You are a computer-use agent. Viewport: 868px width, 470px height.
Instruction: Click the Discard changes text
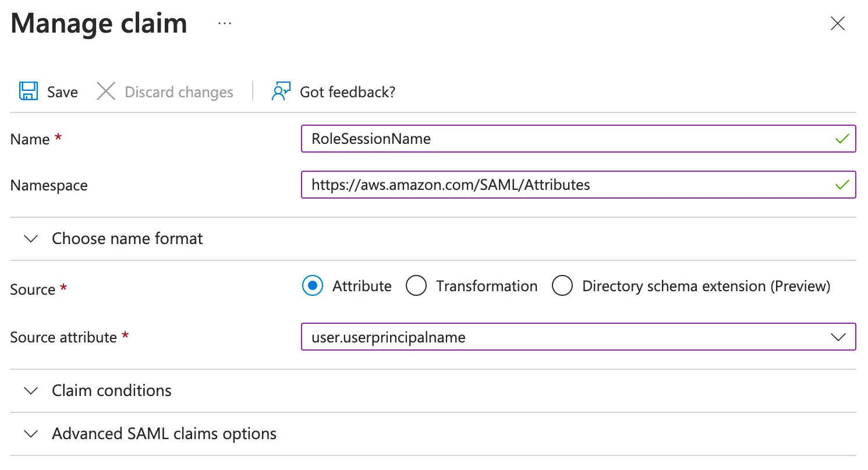coord(179,92)
